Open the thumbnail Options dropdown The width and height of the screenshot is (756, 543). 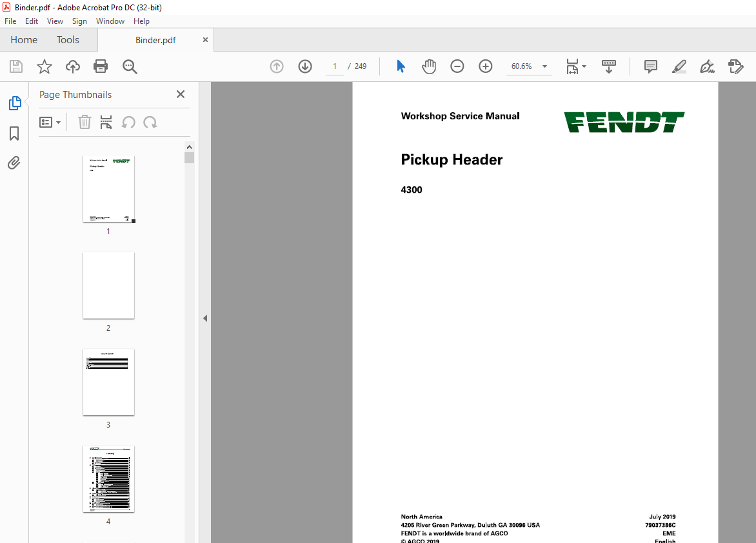pos(50,123)
